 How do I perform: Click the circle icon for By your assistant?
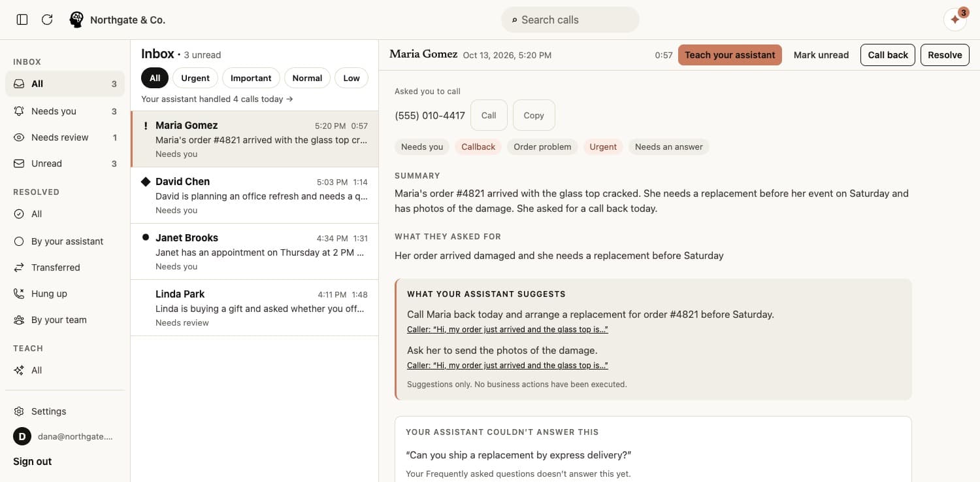coord(19,241)
